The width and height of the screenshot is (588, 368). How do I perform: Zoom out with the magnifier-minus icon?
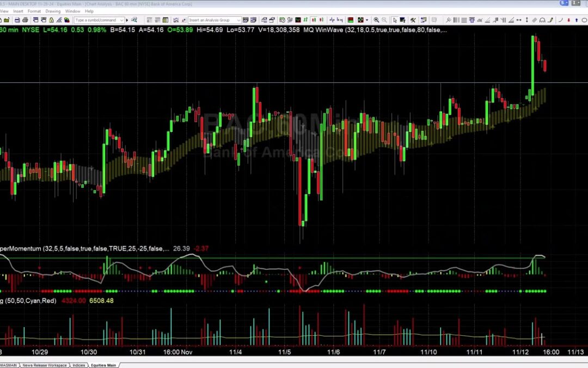pyautogui.click(x=385, y=20)
